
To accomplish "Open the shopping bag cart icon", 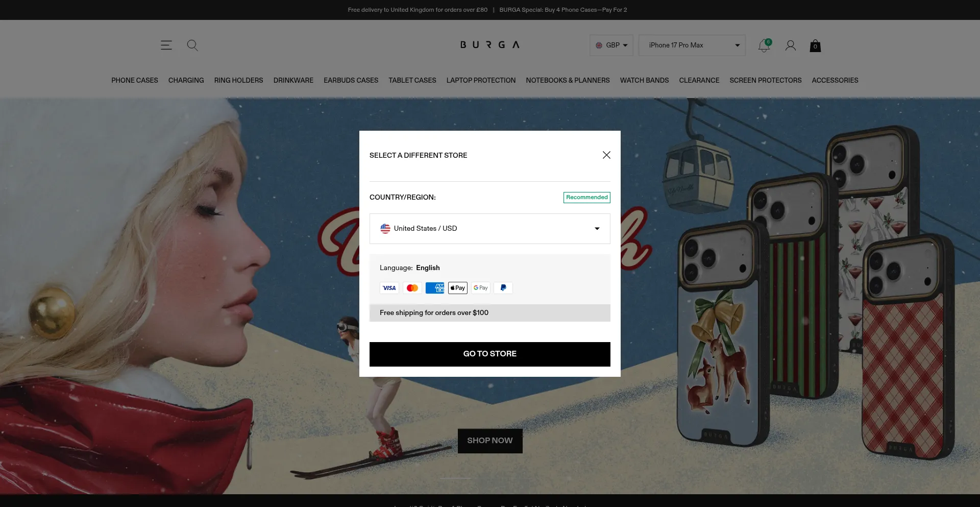I will click(815, 46).
